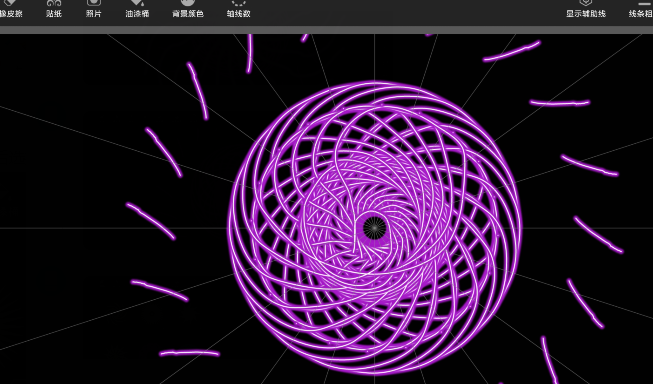Viewport: 653px width, 384px height.
Task: Select the 油漆桶 paint bucket tool
Action: point(137,9)
